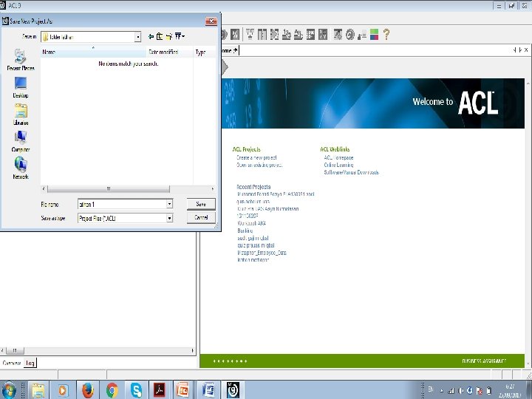Select Libraries in the dialog sidebar
This screenshot has width=532, height=399.
(21, 115)
